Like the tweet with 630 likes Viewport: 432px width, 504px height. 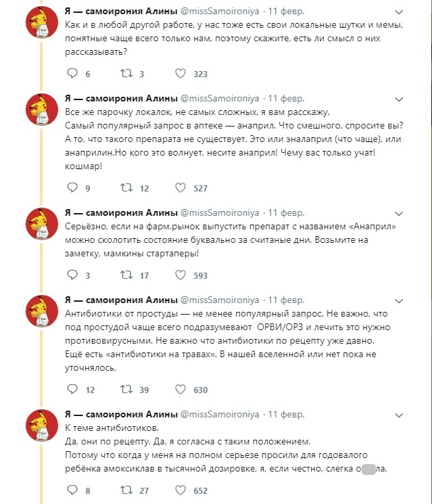tap(181, 390)
